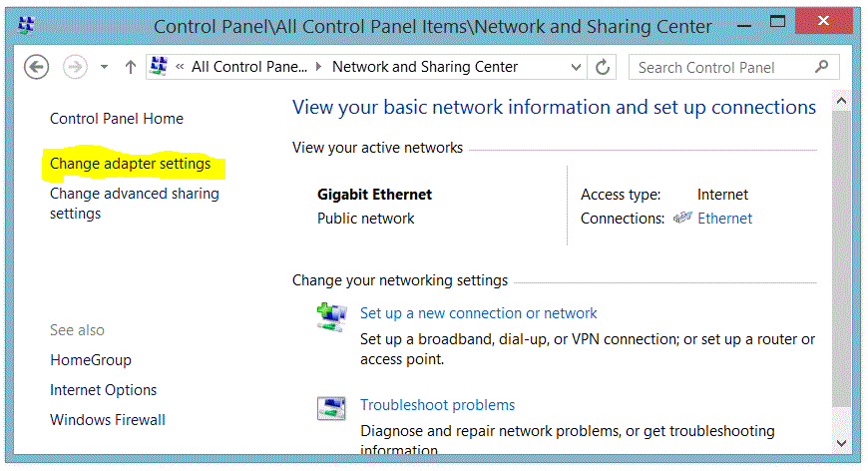Type in the Search Control Panel field
Viewport: 868px width, 471px height.
[720, 67]
